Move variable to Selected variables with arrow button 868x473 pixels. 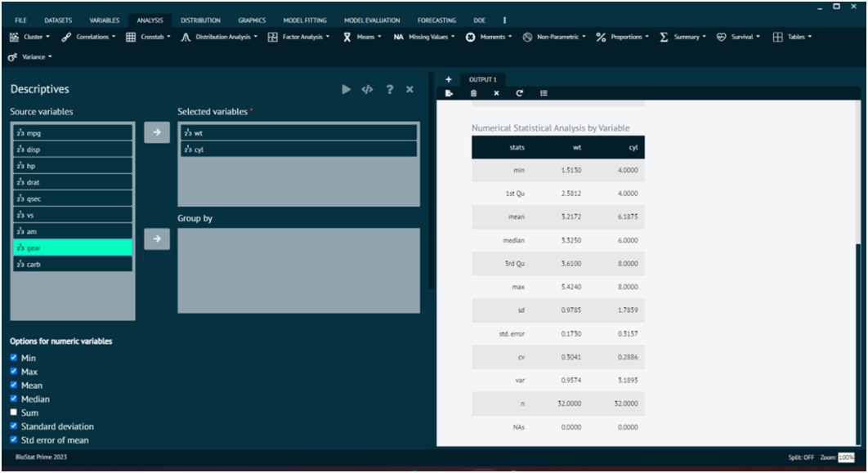[157, 132]
